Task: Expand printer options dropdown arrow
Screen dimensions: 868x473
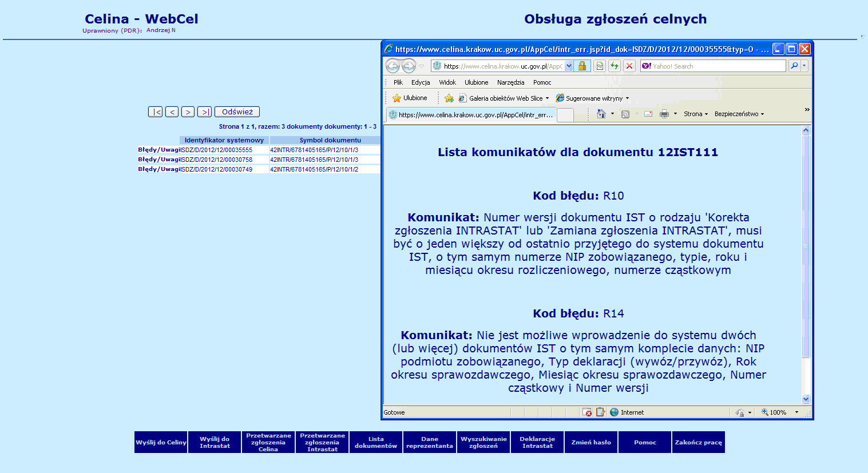Action: [x=675, y=114]
